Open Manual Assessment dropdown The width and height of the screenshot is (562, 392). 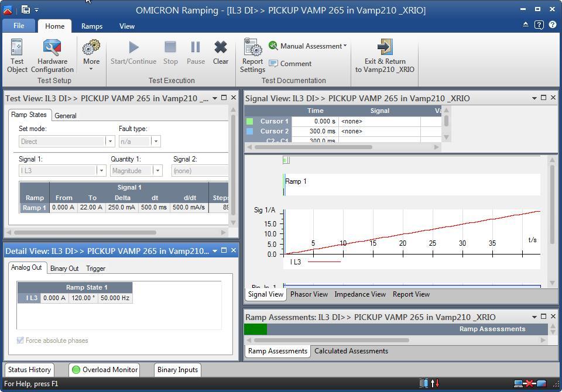pos(307,46)
